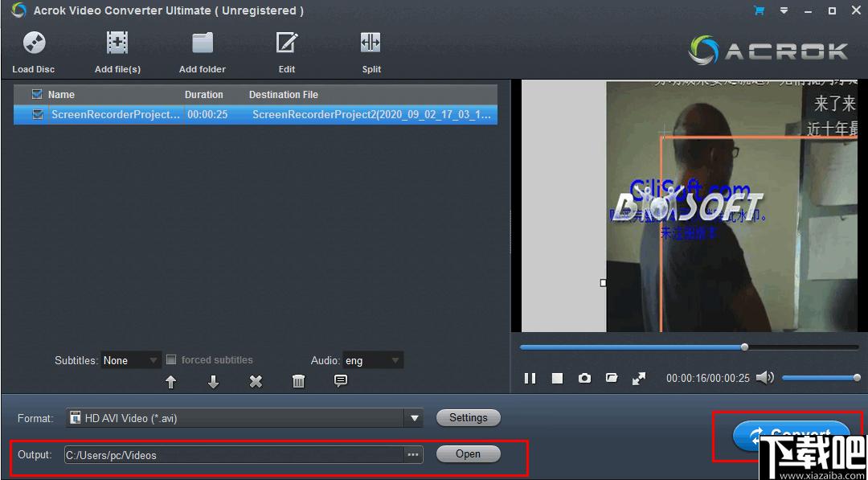Screen dimensions: 868x480
Task: Open the snapshot folder icon
Action: coord(611,378)
